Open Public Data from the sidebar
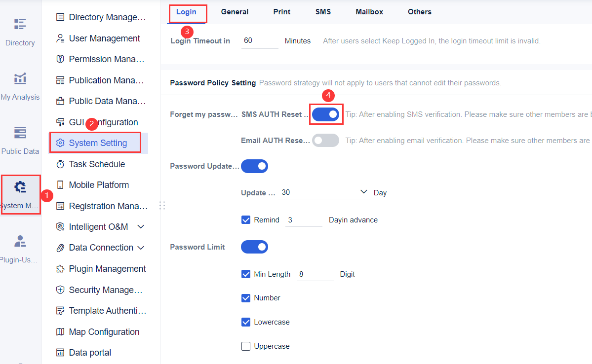592x364 pixels. (x=20, y=139)
